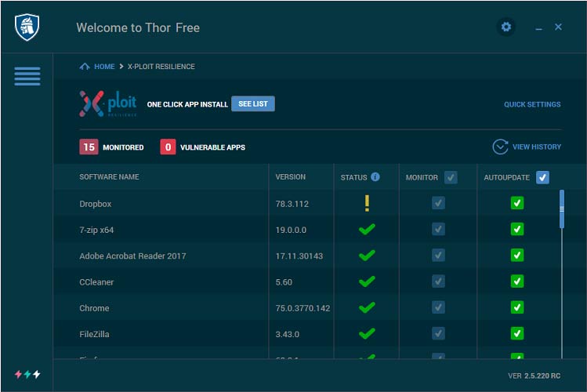Click the X-ploit Resilience logo

click(x=108, y=103)
